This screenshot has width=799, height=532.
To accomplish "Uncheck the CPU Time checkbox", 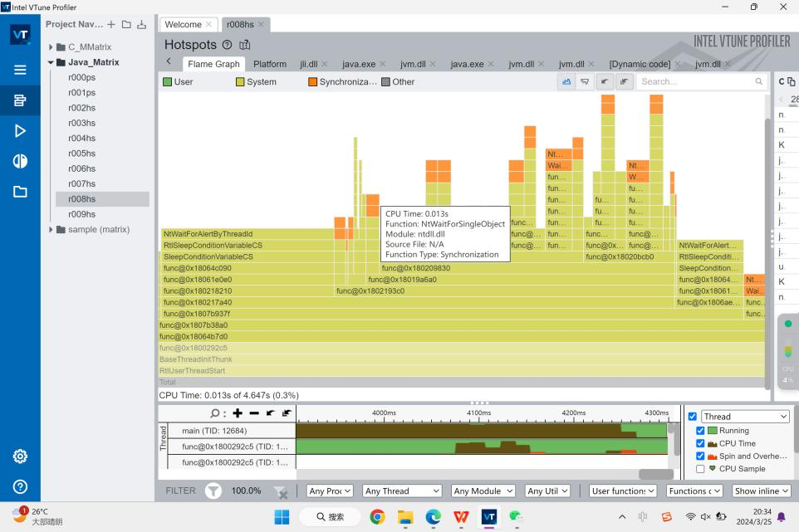I will tap(701, 443).
